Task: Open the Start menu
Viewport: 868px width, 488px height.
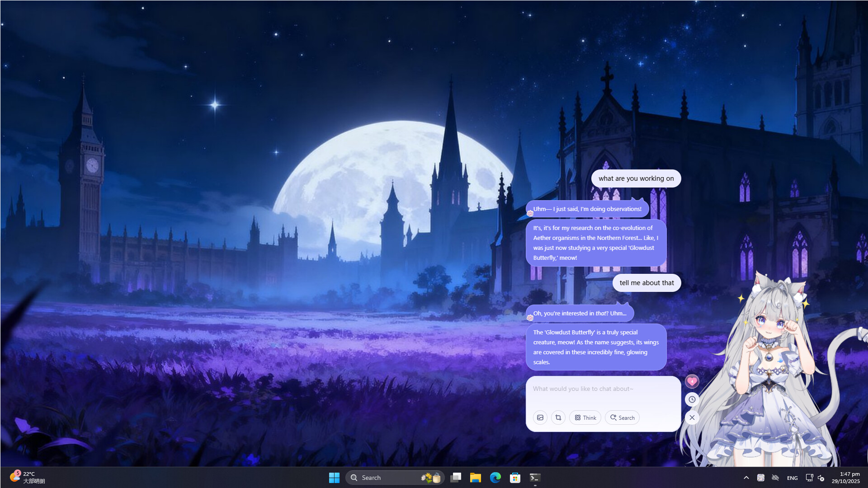Action: (335, 477)
